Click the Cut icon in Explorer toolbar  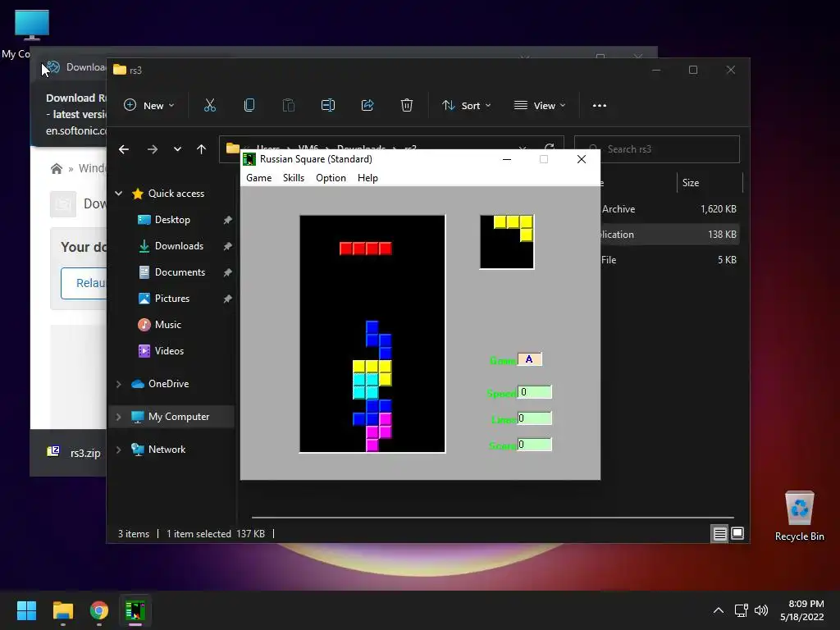tap(210, 106)
